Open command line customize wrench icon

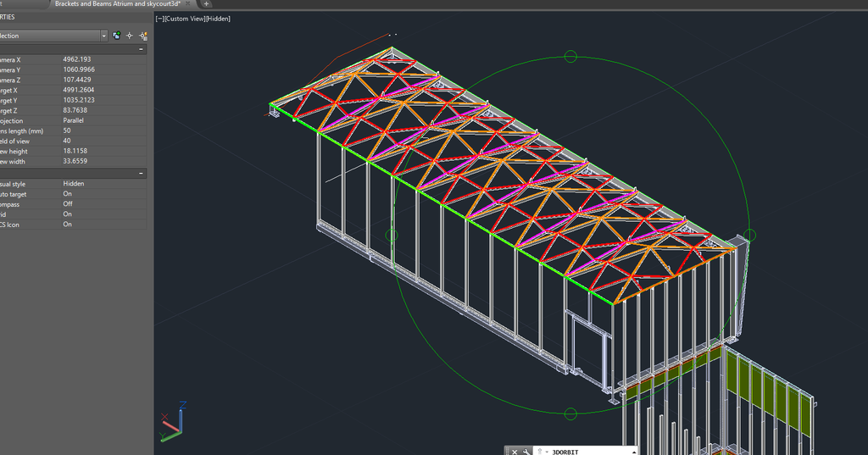(x=526, y=452)
